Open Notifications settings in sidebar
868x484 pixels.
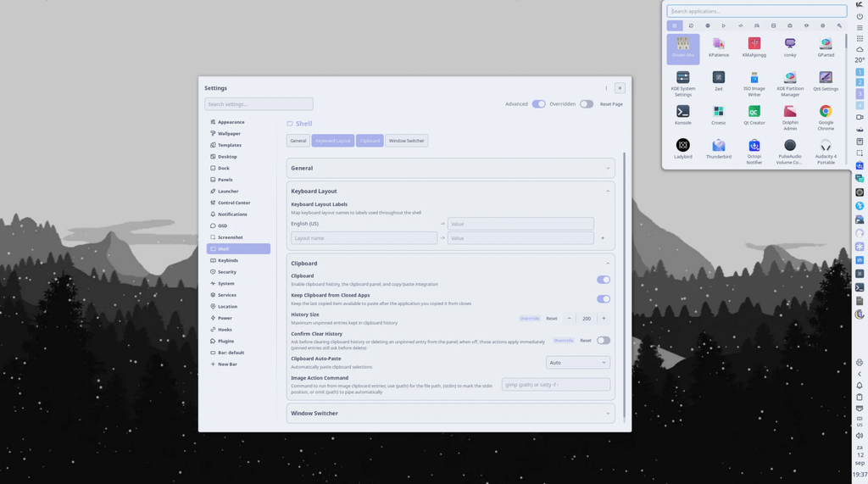pos(238,214)
